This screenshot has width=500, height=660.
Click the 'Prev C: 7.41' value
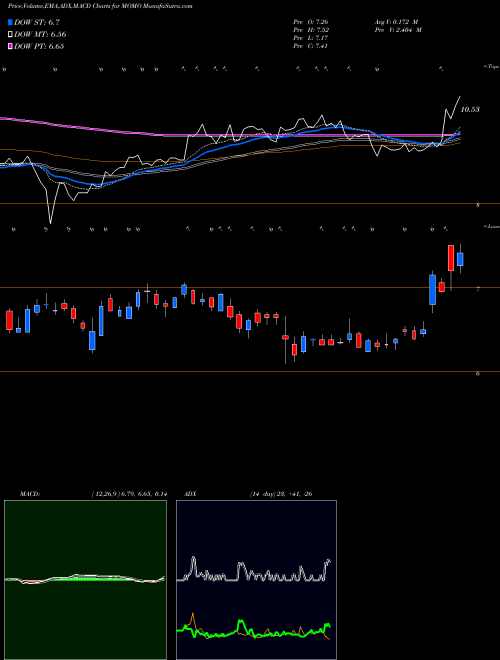tap(311, 46)
